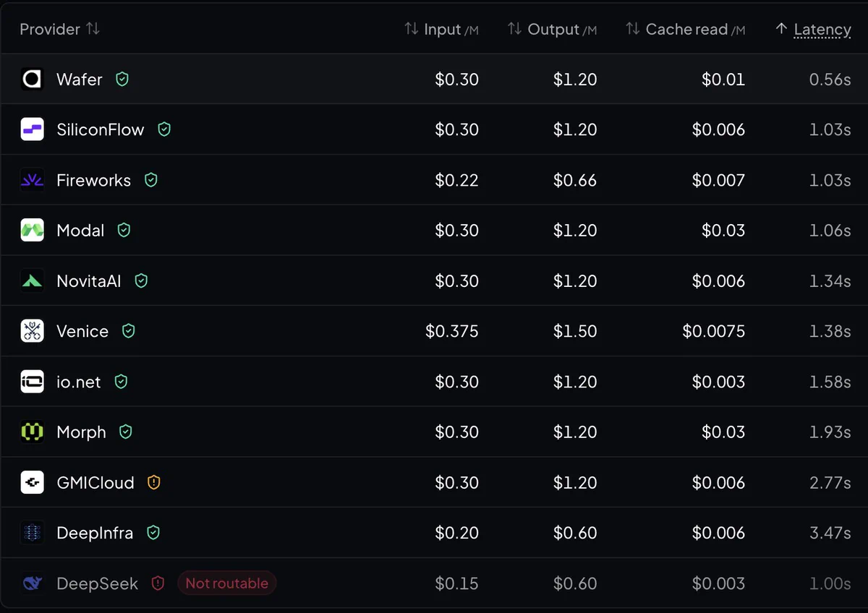The image size is (868, 613).
Task: Click the green shield beside Fireworks
Action: (150, 180)
